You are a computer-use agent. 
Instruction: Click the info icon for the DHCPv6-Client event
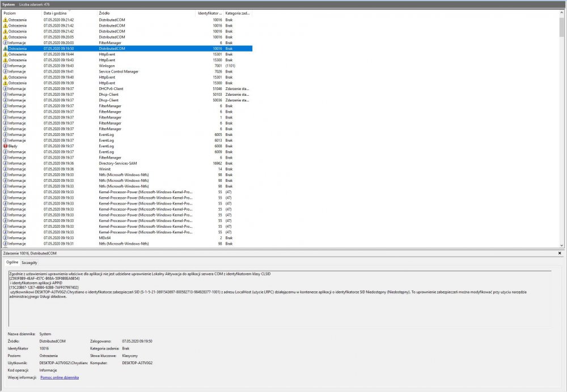pyautogui.click(x=5, y=89)
